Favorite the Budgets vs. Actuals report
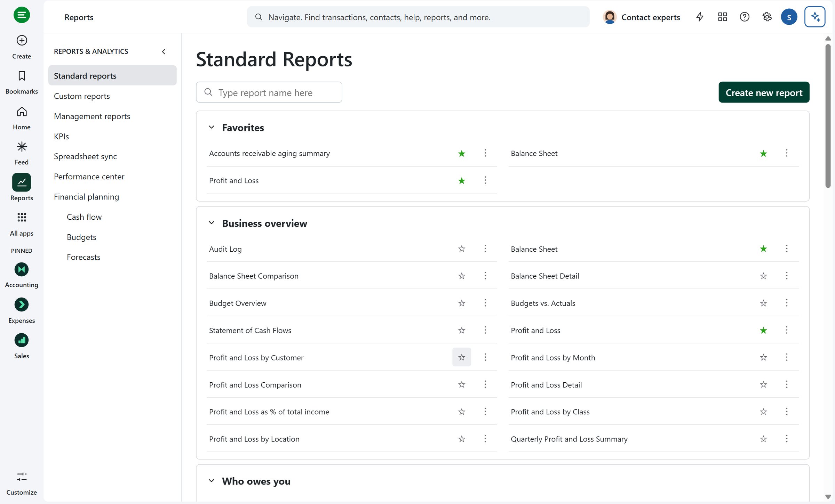The image size is (835, 504). click(763, 303)
